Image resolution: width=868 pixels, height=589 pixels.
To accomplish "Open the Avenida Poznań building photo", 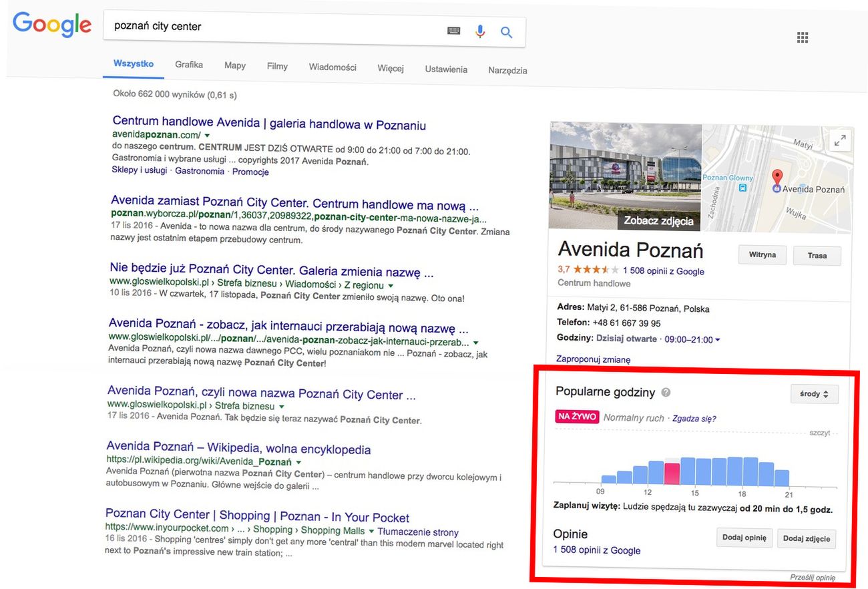I will 626,176.
